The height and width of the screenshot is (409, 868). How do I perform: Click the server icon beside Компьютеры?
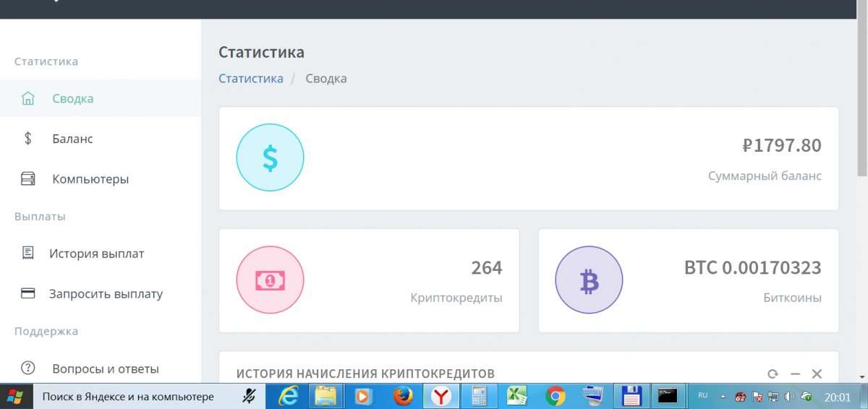tap(28, 178)
